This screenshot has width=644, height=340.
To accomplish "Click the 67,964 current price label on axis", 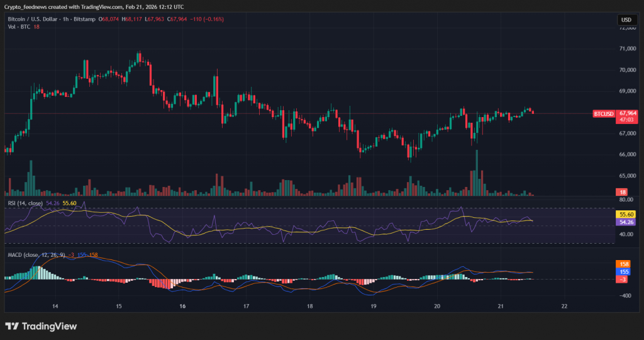I will coord(628,113).
